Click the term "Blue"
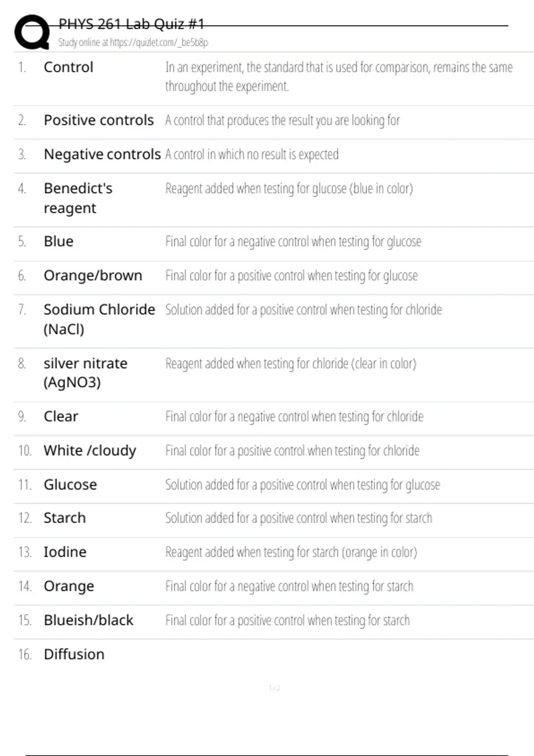The height and width of the screenshot is (756, 534). tap(58, 241)
